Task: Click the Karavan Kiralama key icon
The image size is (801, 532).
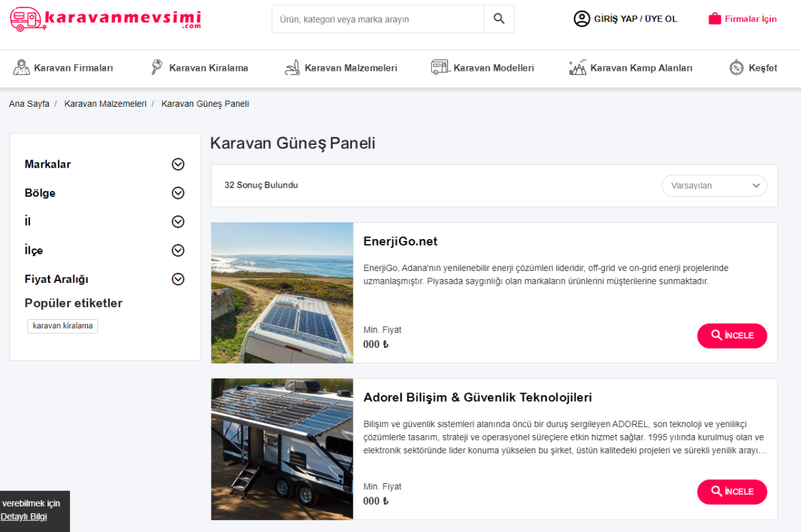Action: 157,67
